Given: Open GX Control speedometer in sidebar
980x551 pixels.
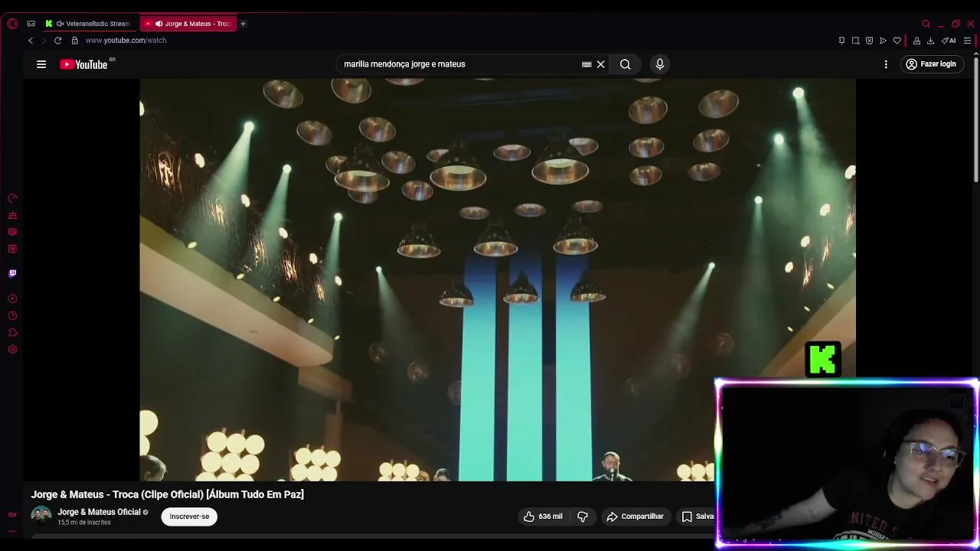Looking at the screenshot, I should [12, 198].
